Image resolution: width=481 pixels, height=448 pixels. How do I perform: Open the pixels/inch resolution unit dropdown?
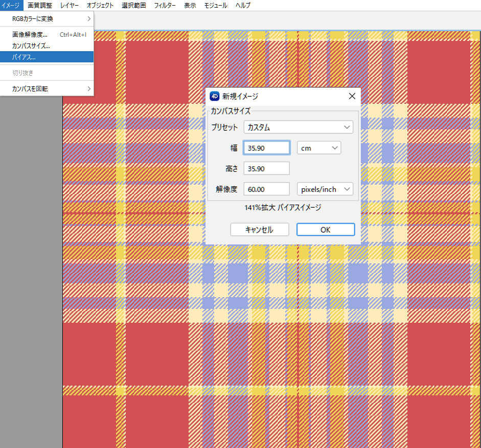coord(325,189)
